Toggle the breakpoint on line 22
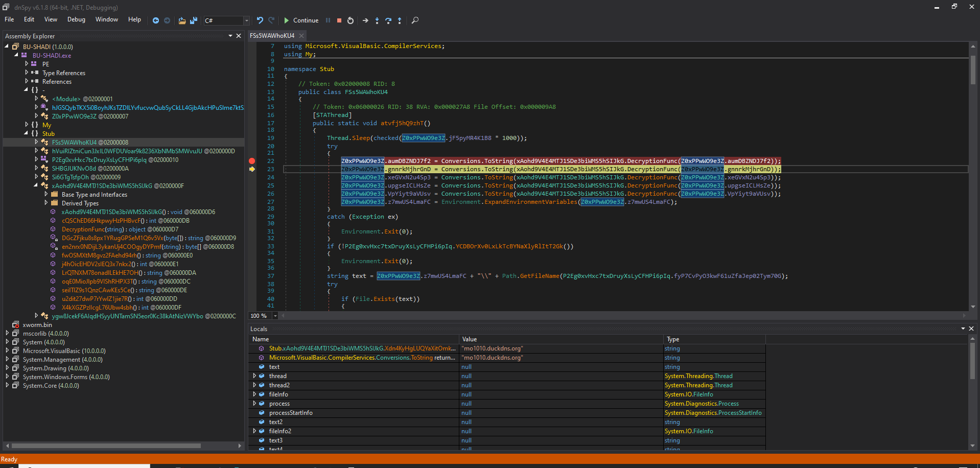 coord(252,161)
